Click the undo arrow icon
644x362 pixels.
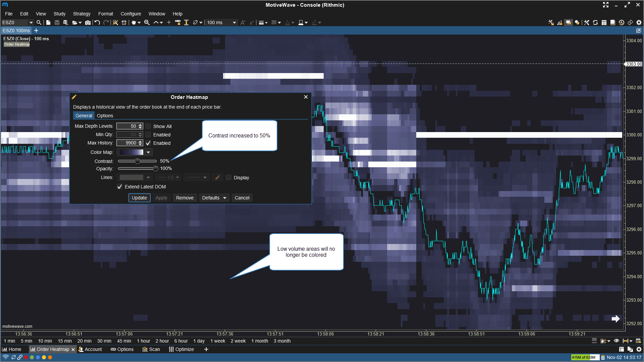[x=97, y=22]
